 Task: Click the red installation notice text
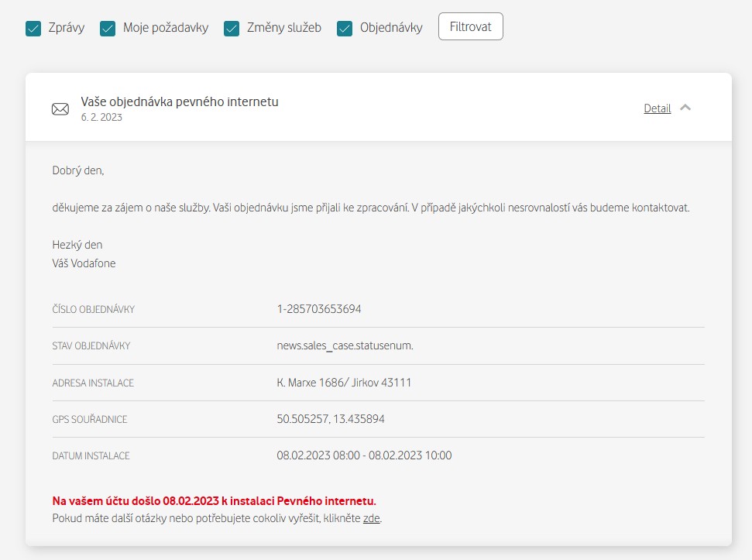tap(214, 501)
